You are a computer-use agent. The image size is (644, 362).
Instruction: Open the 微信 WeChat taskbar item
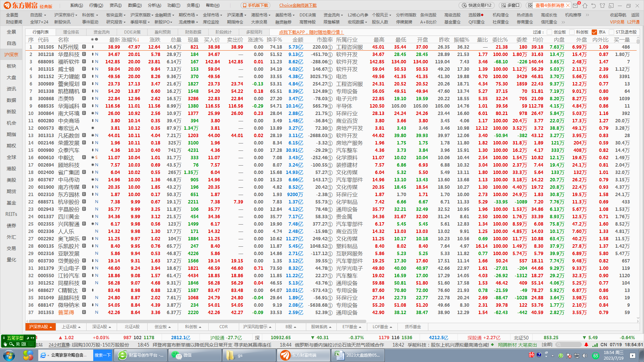[195, 355]
